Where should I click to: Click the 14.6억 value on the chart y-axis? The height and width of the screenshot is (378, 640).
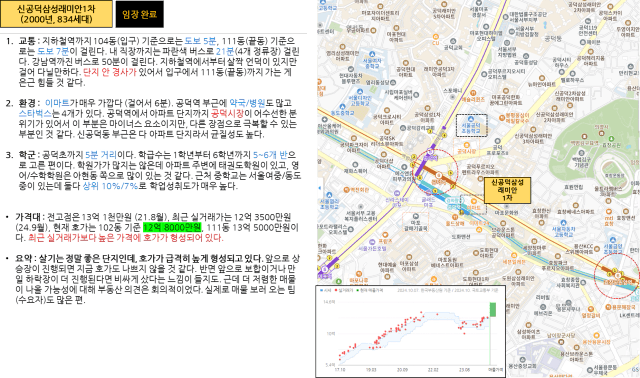click(x=329, y=302)
